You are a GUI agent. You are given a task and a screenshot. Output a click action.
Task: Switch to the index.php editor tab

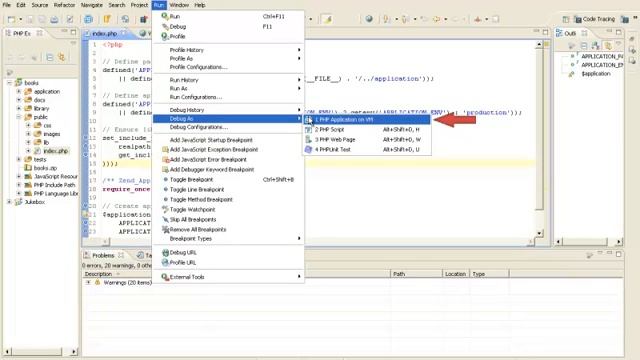[104, 33]
